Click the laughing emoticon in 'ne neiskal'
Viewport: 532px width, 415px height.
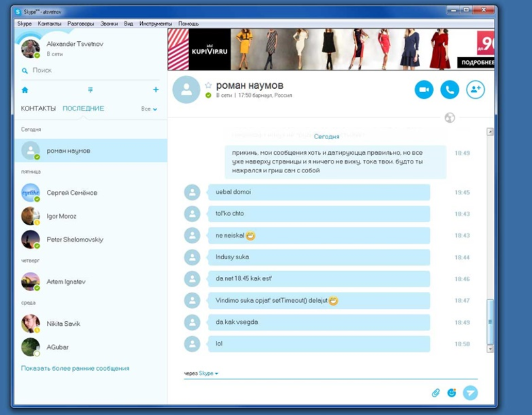(x=251, y=236)
